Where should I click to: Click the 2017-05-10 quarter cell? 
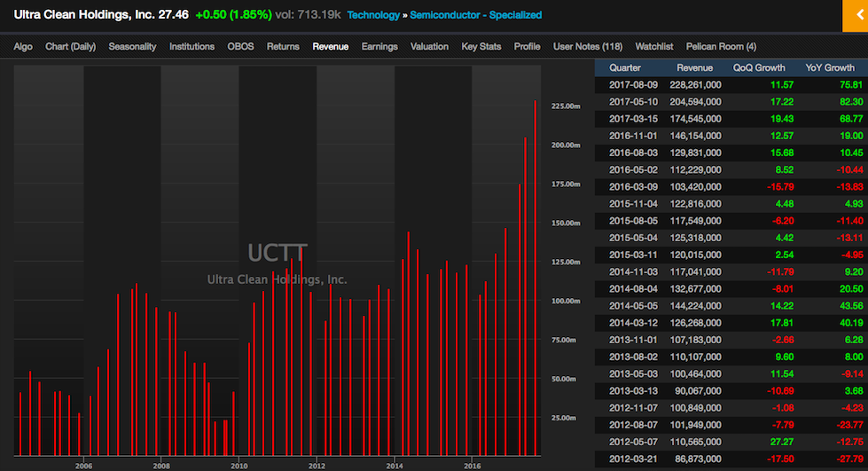point(633,102)
